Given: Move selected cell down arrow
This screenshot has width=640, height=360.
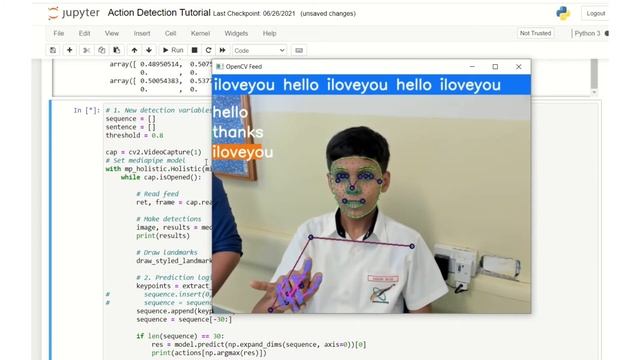Looking at the screenshot, I should [x=149, y=50].
